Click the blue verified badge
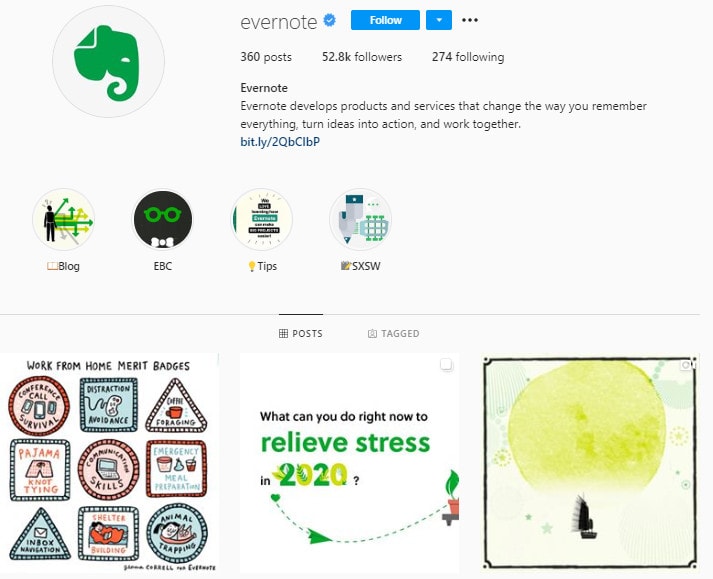 [x=330, y=20]
